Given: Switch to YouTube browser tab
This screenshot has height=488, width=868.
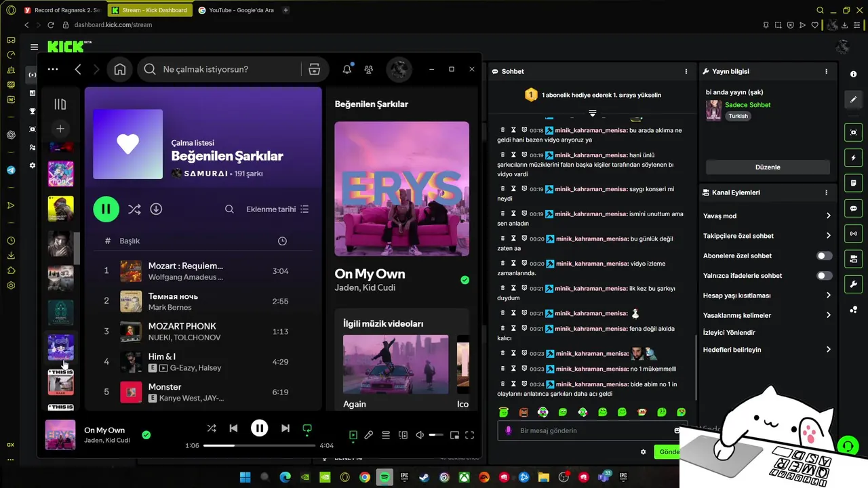Looking at the screenshot, I should [237, 10].
